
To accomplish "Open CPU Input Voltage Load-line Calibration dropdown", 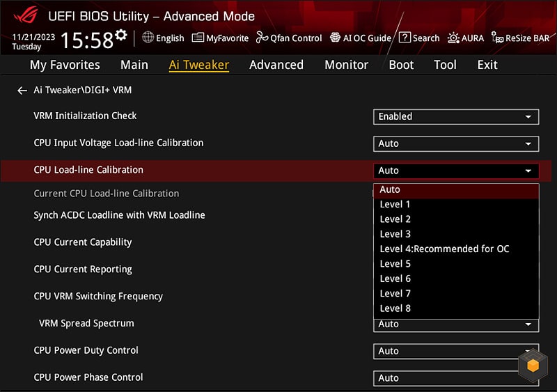I will tap(456, 143).
